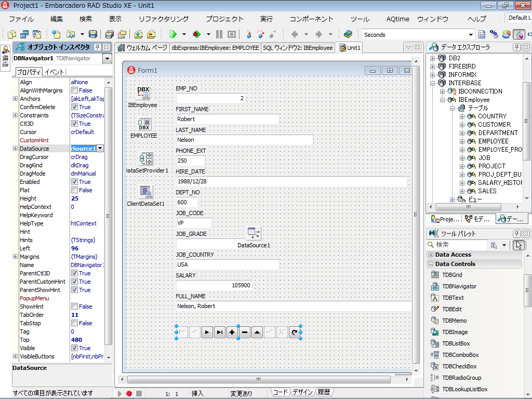Select the DataSource1 component on form
This screenshot has height=399, width=532.
tap(254, 233)
